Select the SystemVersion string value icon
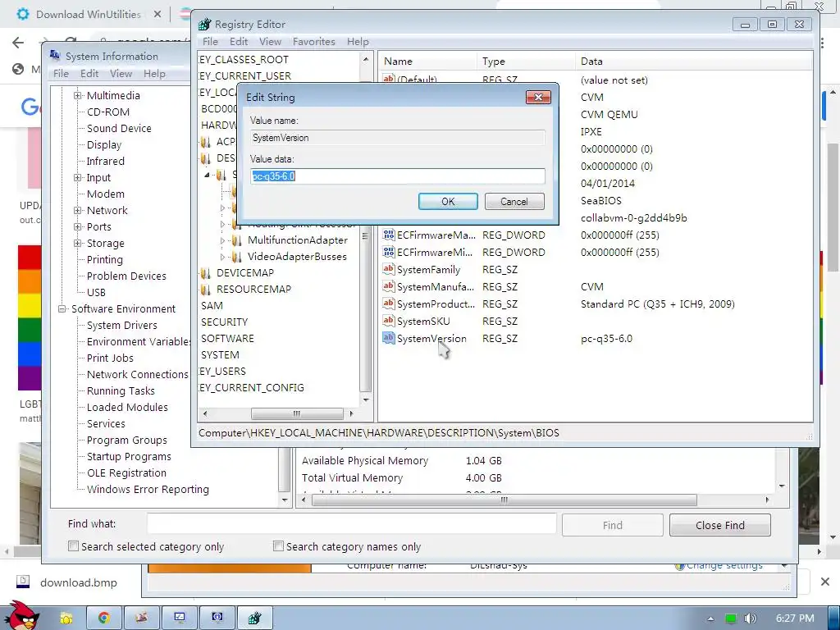Image resolution: width=840 pixels, height=630 pixels. [388, 338]
